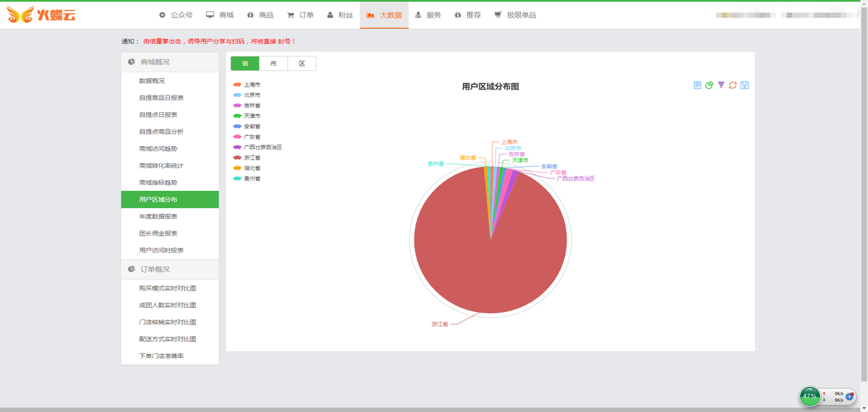Viewport: 868px width, 412px height.
Task: Open the 服务 menu
Action: point(428,15)
